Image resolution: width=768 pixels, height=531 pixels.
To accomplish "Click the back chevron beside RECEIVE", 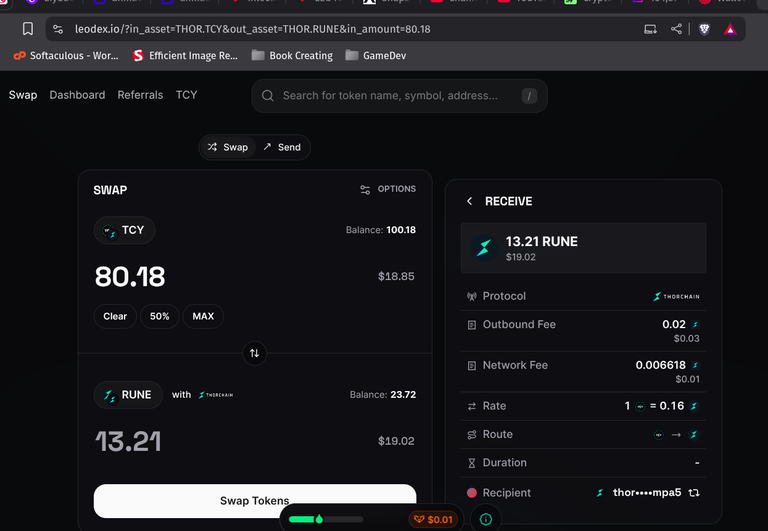I will pyautogui.click(x=469, y=201).
